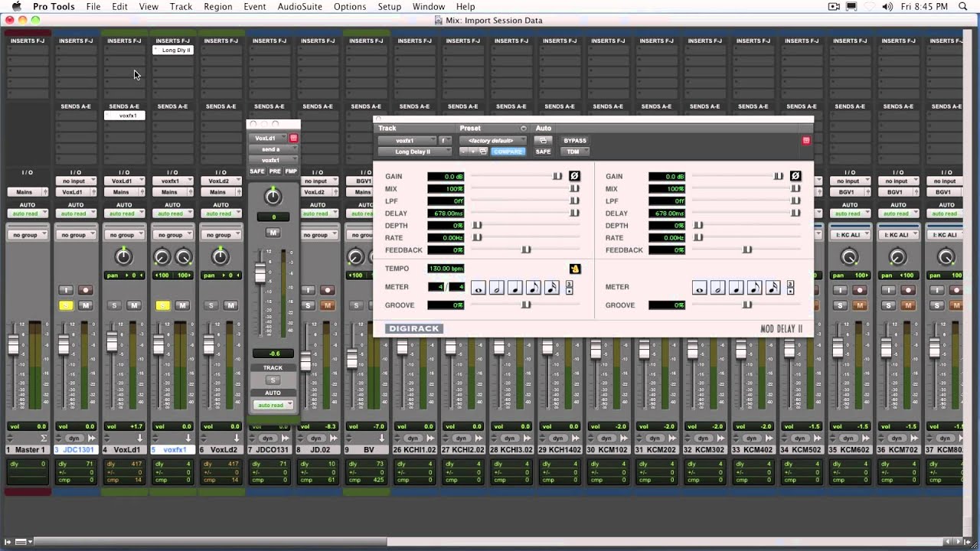Open the Options menu
980x551 pixels.
coord(350,7)
